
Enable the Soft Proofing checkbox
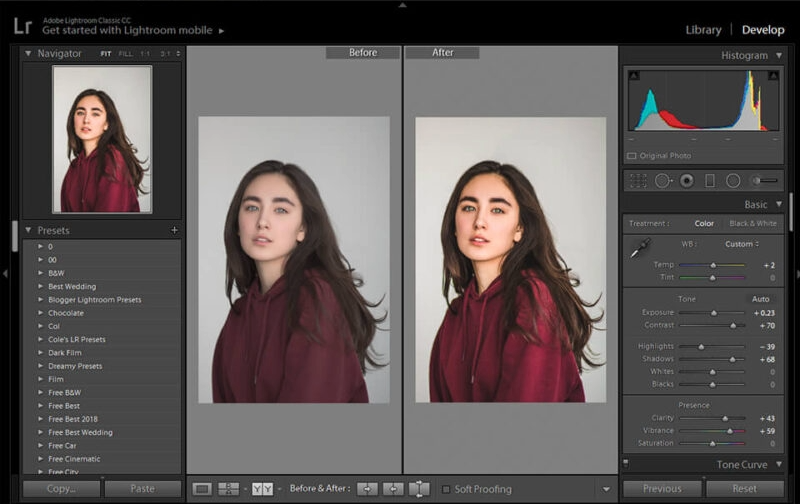point(446,489)
